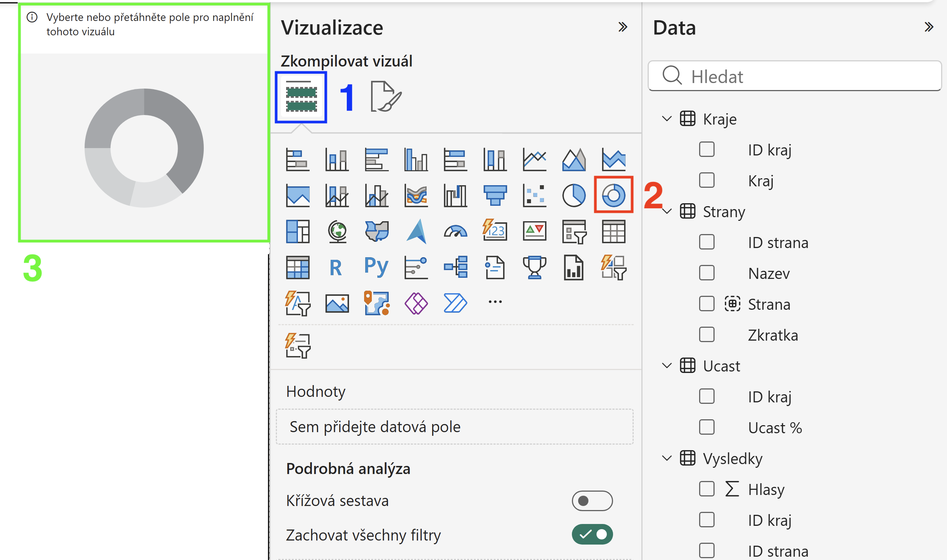Image resolution: width=947 pixels, height=560 pixels.
Task: Collapse the Data pane
Action: coord(929,27)
